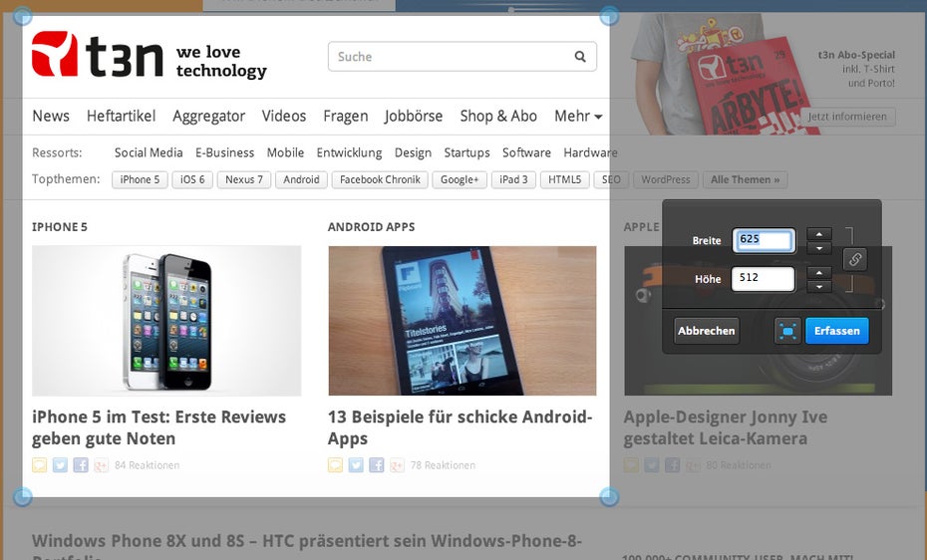Share iPhone 5 article on Facebook
927x560 pixels.
point(81,465)
